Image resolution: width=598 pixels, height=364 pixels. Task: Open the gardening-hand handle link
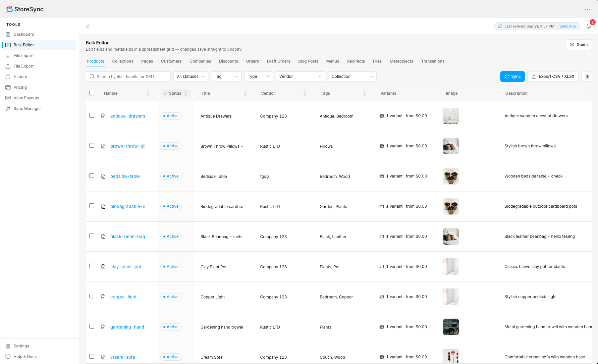[x=128, y=327]
